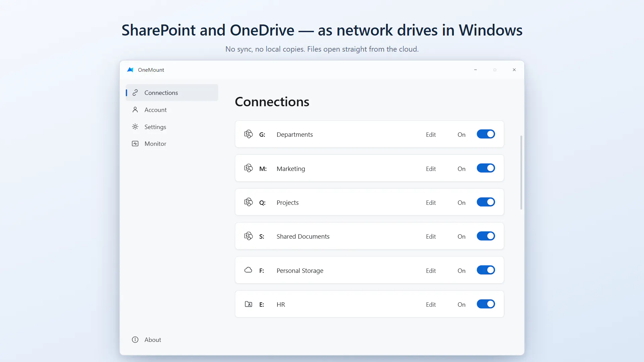Image resolution: width=644 pixels, height=362 pixels.
Task: Click the Connections link icon in sidebar
Action: [x=135, y=93]
